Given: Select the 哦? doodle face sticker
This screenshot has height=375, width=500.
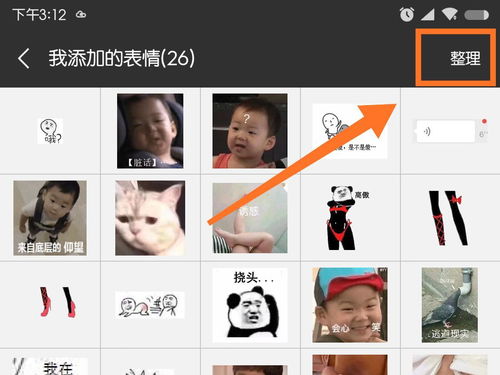Looking at the screenshot, I should pos(50,131).
